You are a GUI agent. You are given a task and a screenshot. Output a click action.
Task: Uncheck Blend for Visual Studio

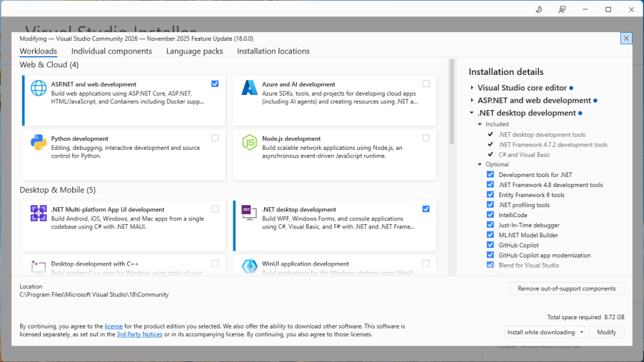(x=490, y=265)
